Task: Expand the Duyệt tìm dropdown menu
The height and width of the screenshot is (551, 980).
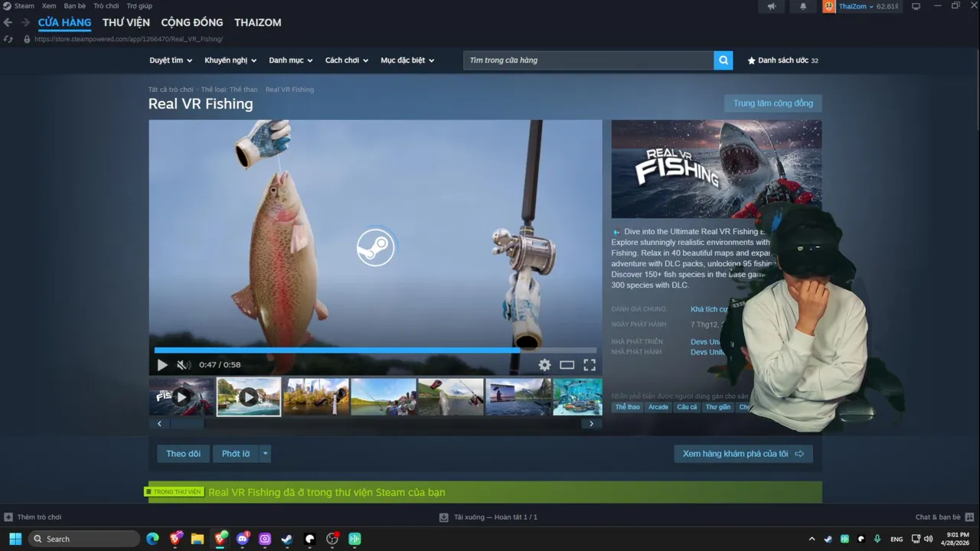Action: coord(171,60)
